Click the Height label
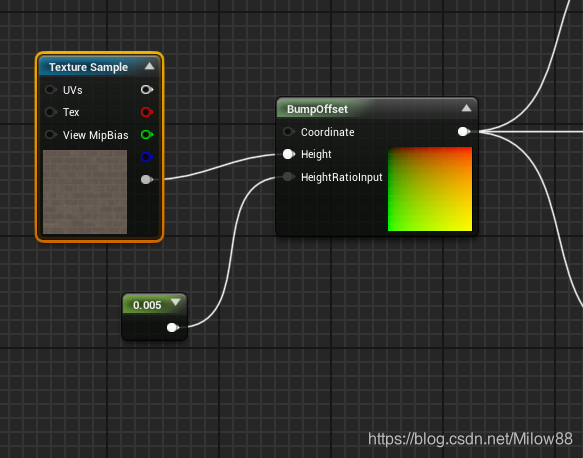 pos(316,154)
